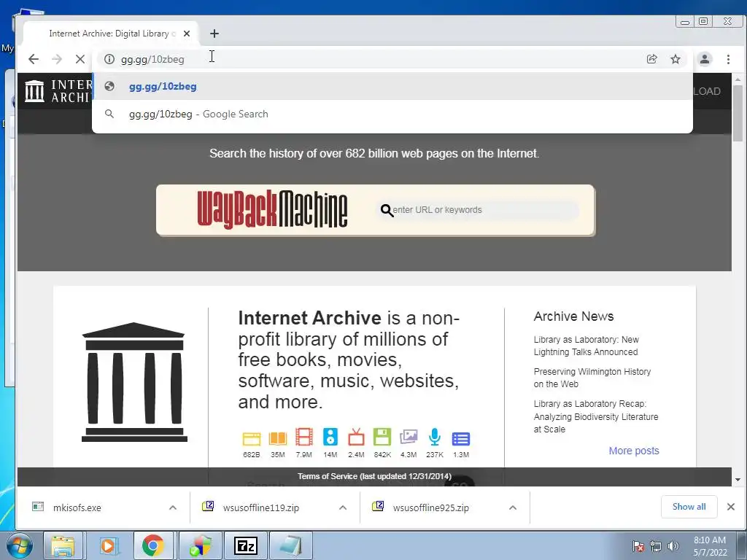Screen dimensions: 747x560
Task: Click the volume speaker tray icon
Action: (x=673, y=545)
